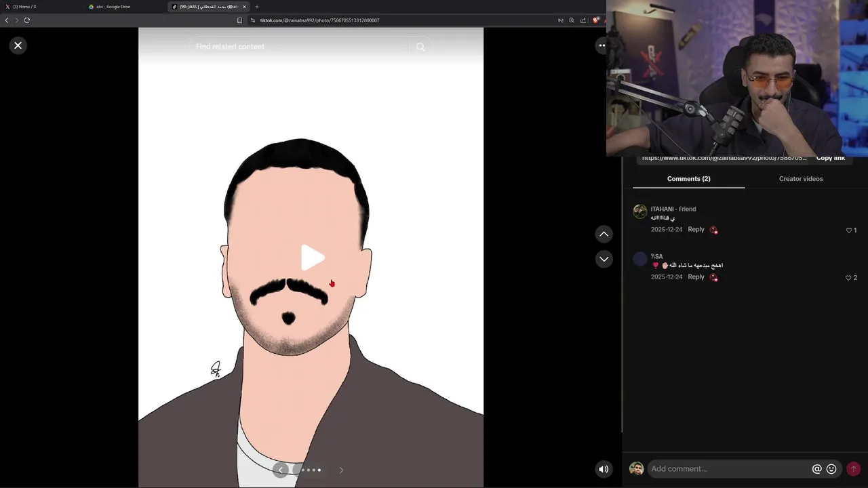Close the active TikTok browser tab
Screen dimensions: 868x488
coord(244,7)
